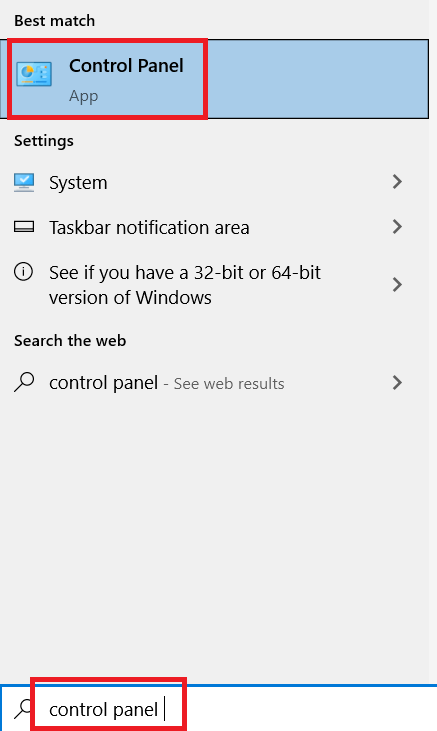Expand control panel web results chevron

(x=397, y=382)
